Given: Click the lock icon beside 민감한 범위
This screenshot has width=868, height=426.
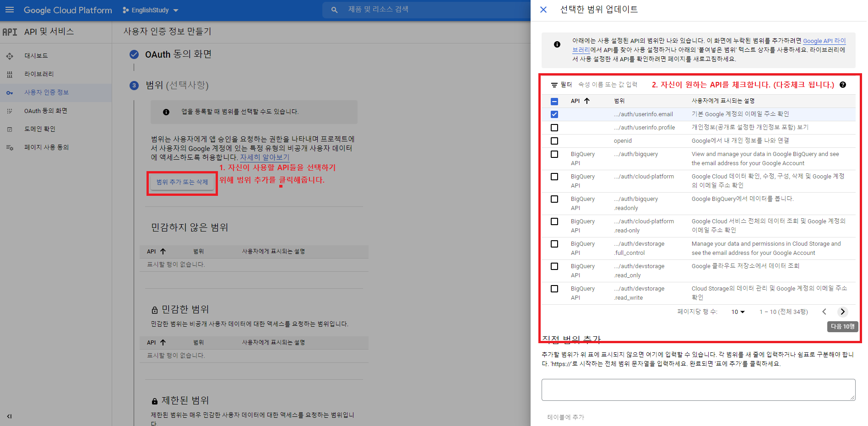Looking at the screenshot, I should pos(155,310).
